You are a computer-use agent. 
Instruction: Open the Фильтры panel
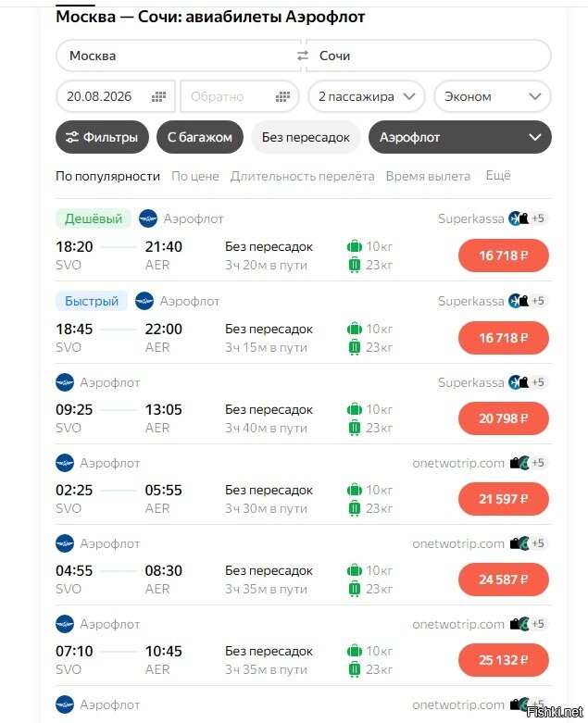(102, 137)
